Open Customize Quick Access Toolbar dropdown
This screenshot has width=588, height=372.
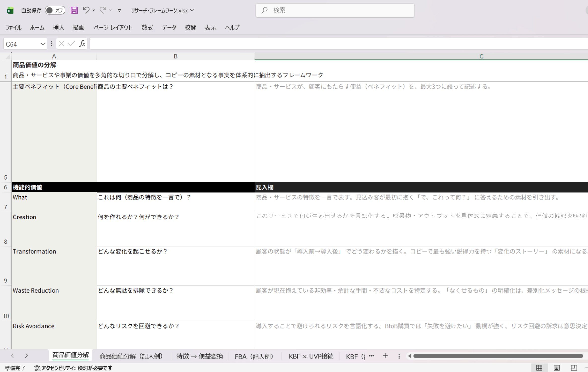click(119, 10)
